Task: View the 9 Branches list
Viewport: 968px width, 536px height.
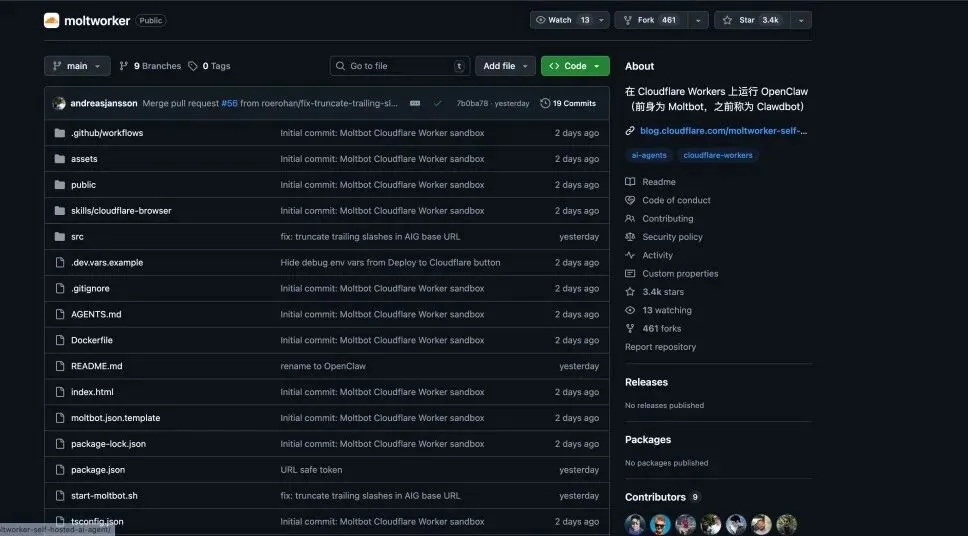Action: coord(150,66)
